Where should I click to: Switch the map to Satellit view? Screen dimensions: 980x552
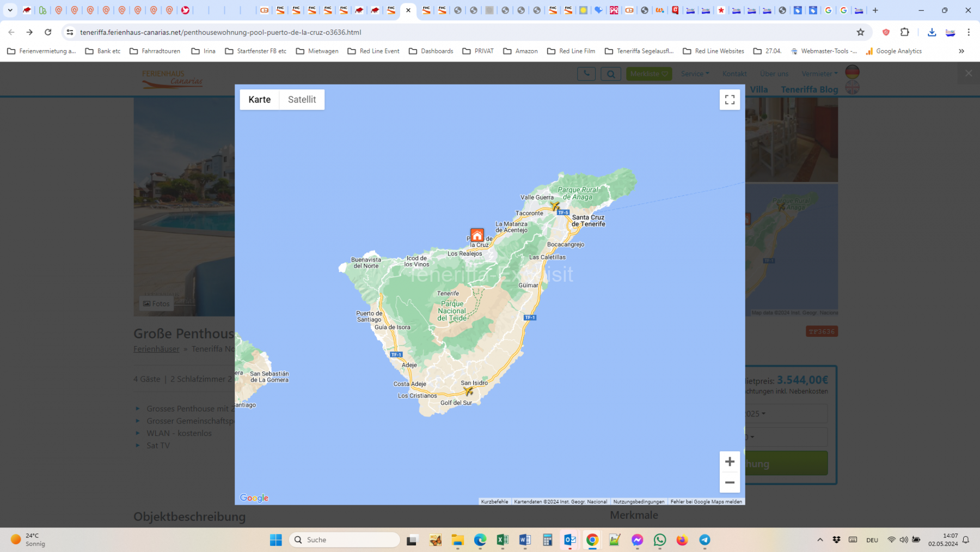point(302,100)
